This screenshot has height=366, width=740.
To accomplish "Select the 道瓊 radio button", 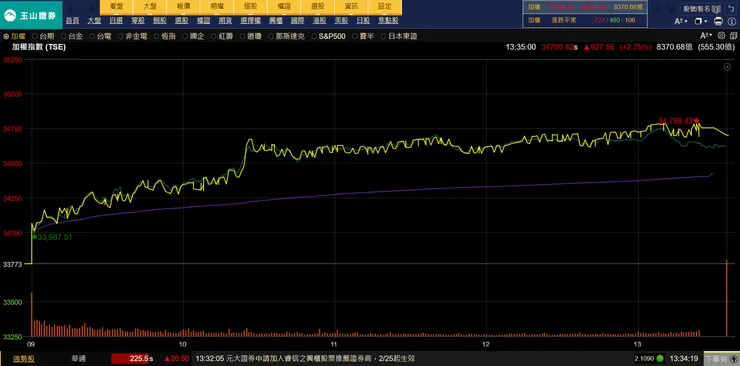I will (x=242, y=36).
